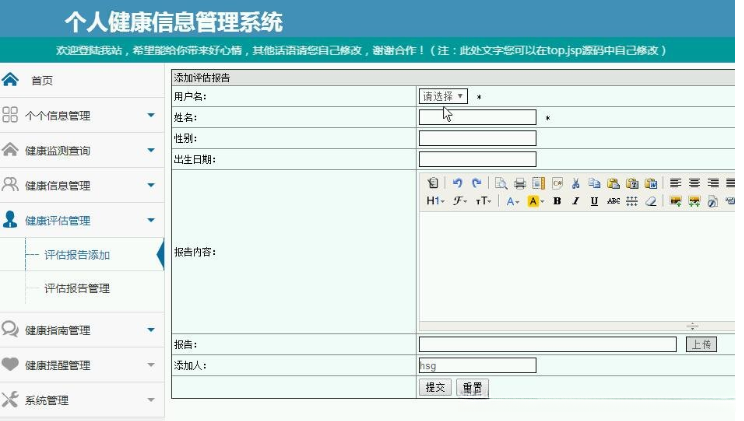Insert file attachment icon in editor
This screenshot has width=744, height=421.
pyautogui.click(x=713, y=201)
